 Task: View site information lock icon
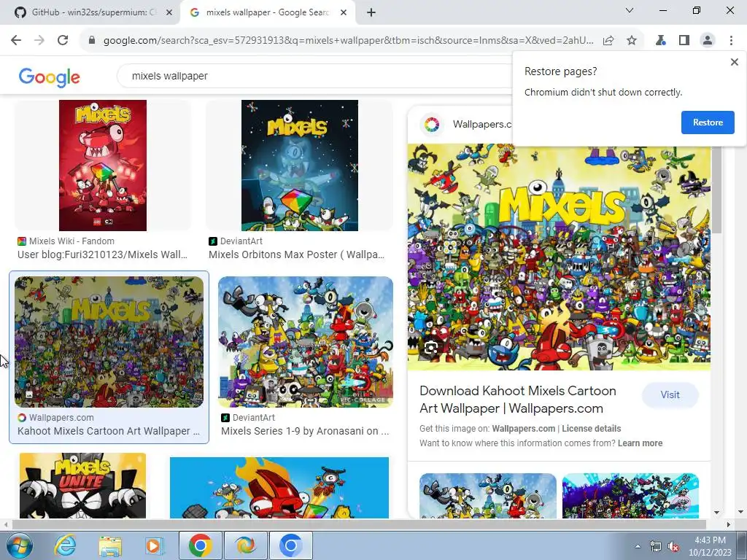[92, 40]
